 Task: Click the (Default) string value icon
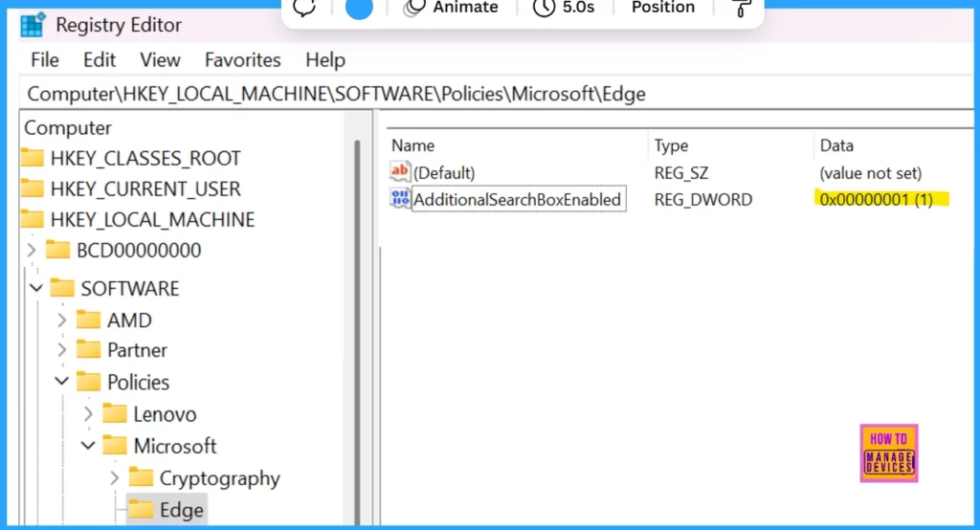click(400, 171)
